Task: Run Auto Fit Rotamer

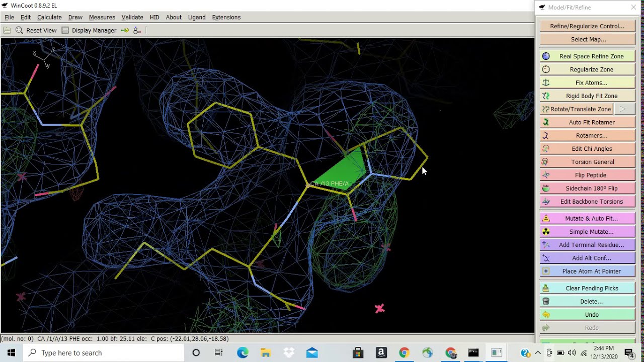Action: point(587,122)
